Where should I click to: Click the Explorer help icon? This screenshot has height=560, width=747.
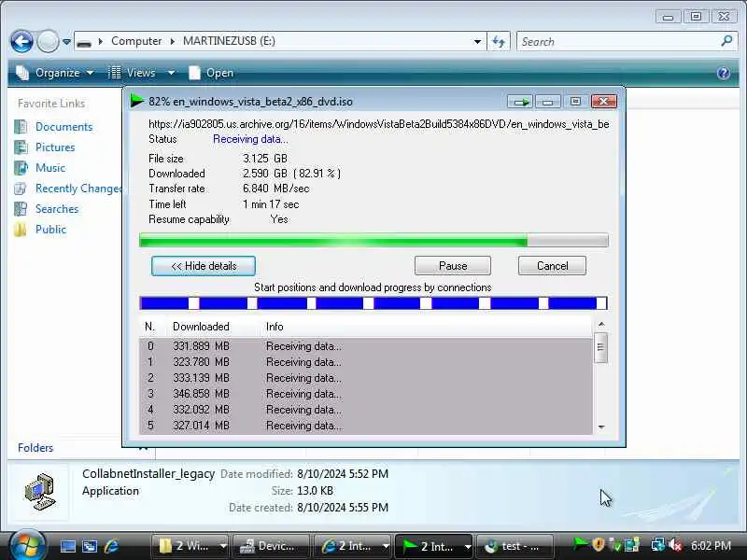[x=723, y=73]
